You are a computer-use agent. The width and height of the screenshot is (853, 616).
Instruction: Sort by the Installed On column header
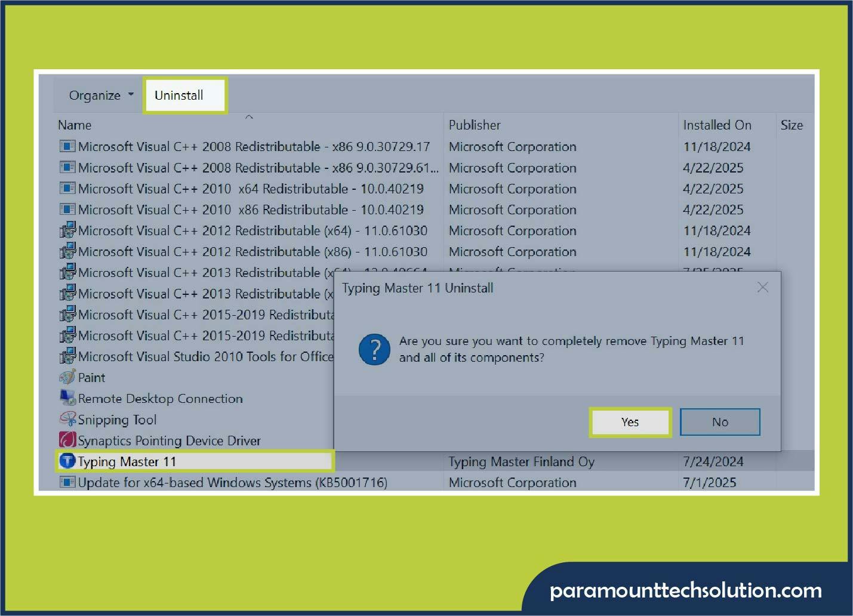[x=717, y=125]
